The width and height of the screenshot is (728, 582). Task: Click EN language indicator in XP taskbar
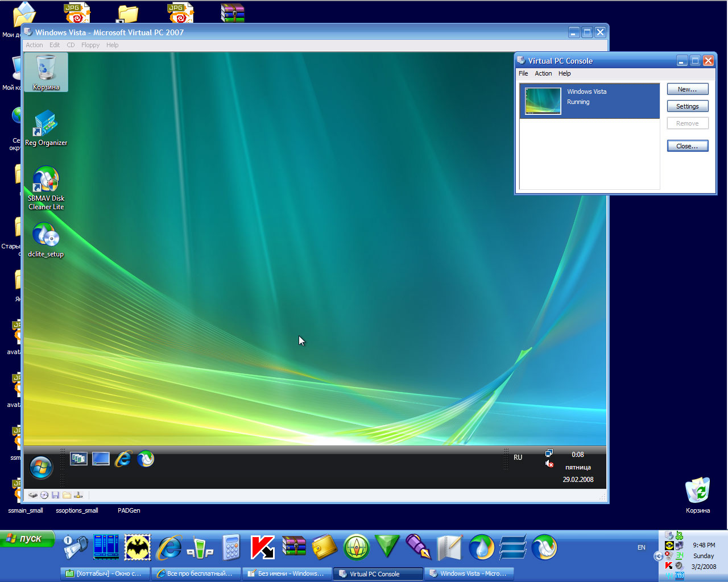click(642, 547)
